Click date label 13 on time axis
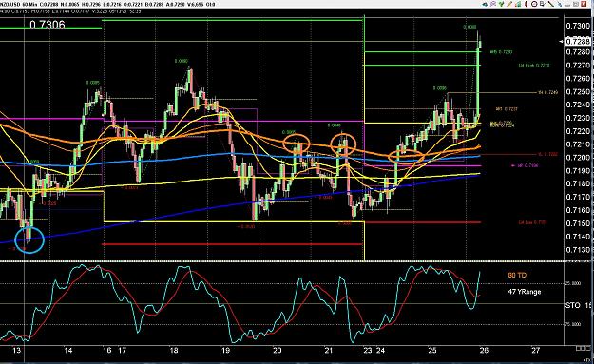594x364 pixels. tap(16, 351)
